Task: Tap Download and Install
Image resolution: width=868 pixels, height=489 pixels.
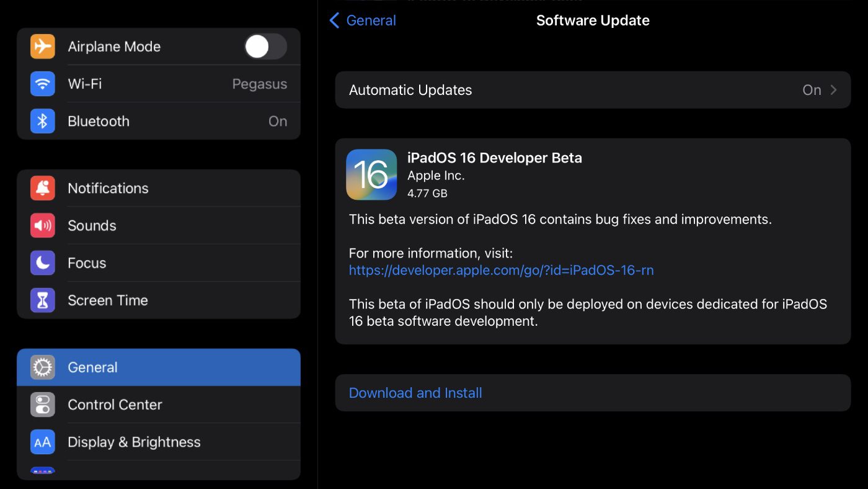Action: click(415, 393)
